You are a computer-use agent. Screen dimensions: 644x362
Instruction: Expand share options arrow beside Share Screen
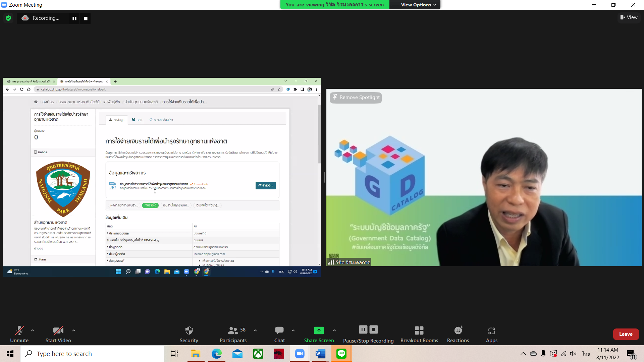pyautogui.click(x=334, y=330)
